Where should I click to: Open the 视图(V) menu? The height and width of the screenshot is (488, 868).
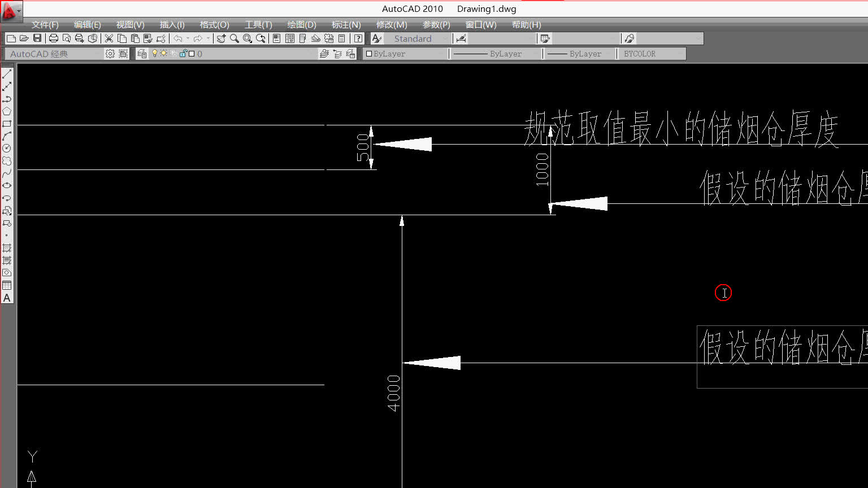pos(131,25)
